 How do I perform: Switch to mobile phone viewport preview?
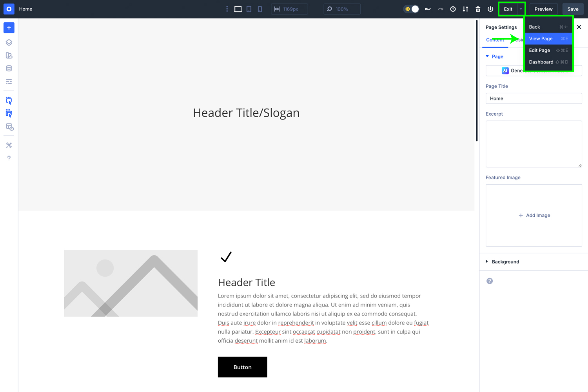[x=260, y=9]
